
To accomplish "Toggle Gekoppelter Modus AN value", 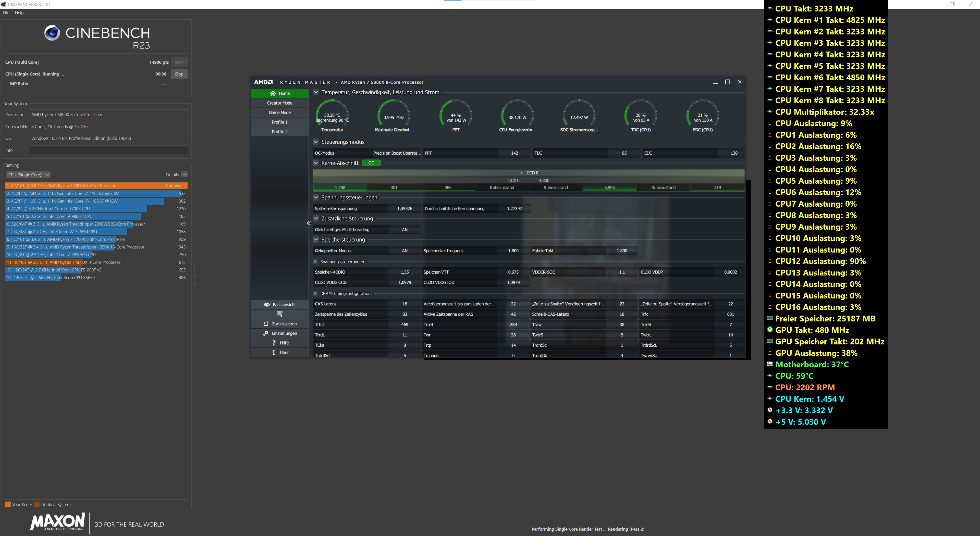I will (405, 251).
